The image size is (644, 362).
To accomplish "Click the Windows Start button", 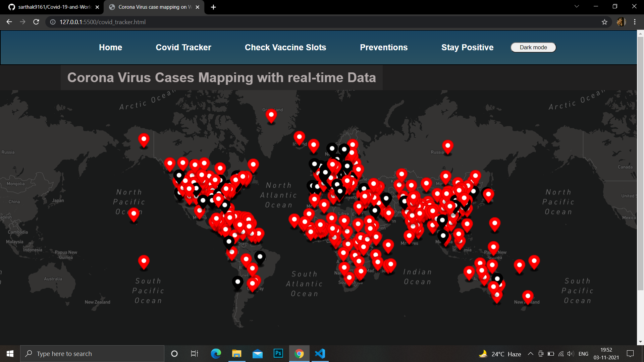I will pyautogui.click(x=10, y=354).
